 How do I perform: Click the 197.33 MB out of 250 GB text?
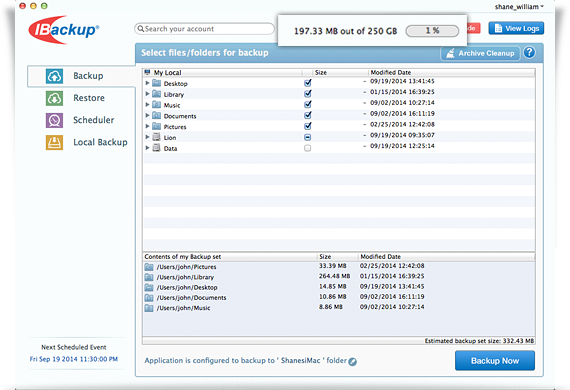[x=345, y=31]
